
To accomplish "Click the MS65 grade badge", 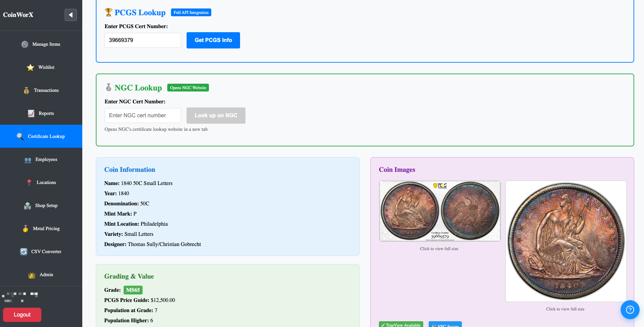I will [x=133, y=290].
